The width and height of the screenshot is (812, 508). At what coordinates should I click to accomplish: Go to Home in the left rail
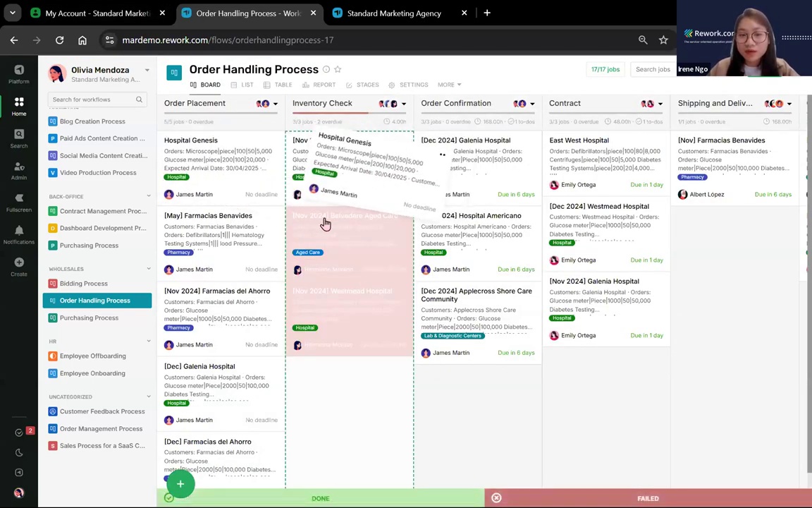tap(18, 102)
